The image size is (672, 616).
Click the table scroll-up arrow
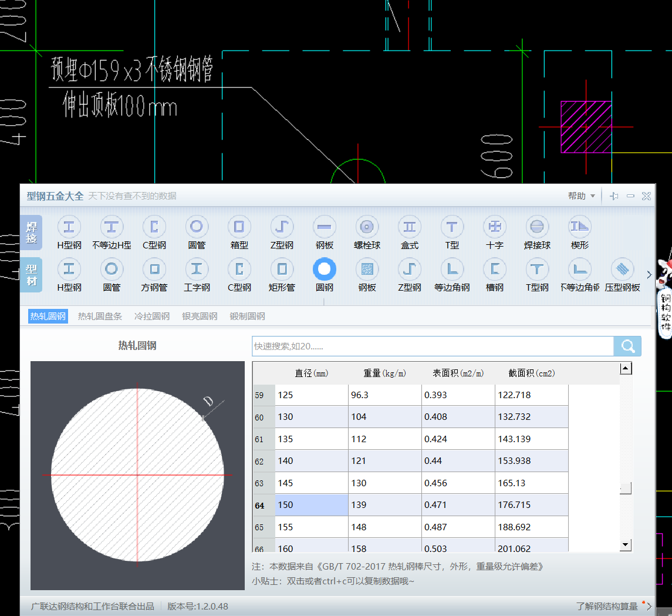click(626, 368)
